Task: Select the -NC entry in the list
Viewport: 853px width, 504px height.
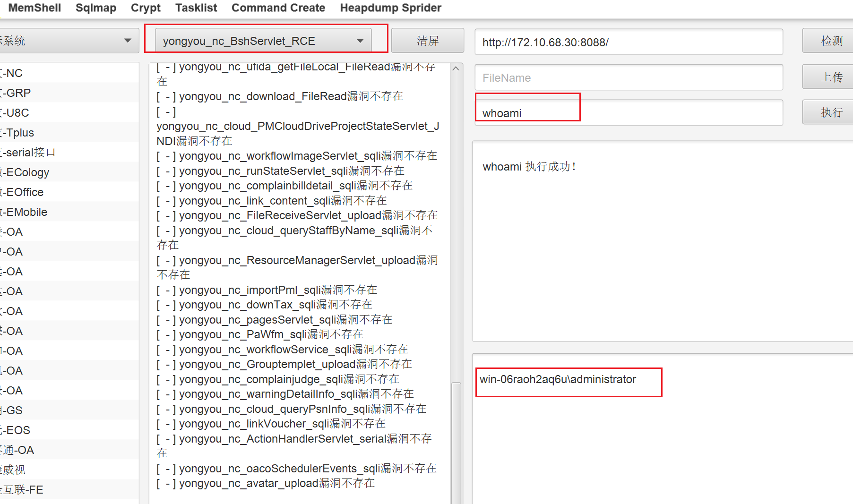Action: point(69,73)
